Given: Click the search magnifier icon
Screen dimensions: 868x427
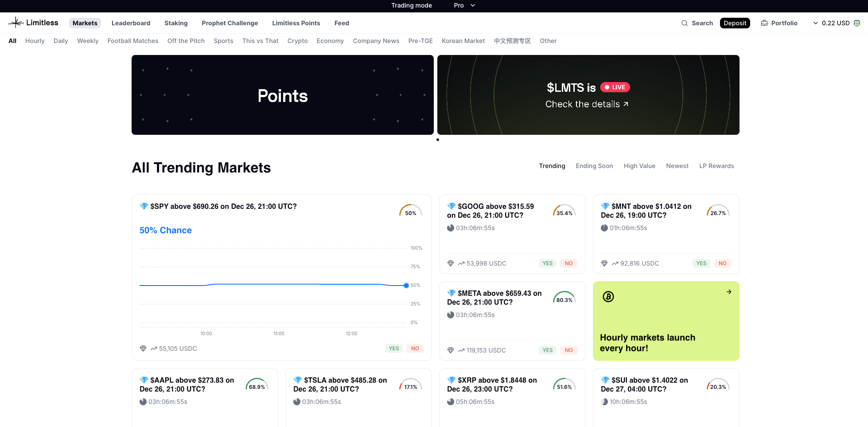Looking at the screenshot, I should pos(684,23).
